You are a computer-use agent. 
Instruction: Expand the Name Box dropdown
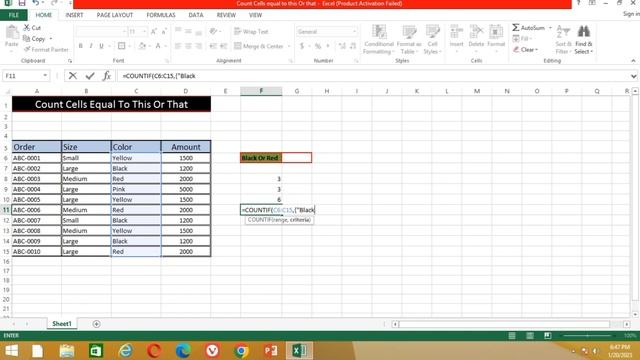[x=45, y=76]
